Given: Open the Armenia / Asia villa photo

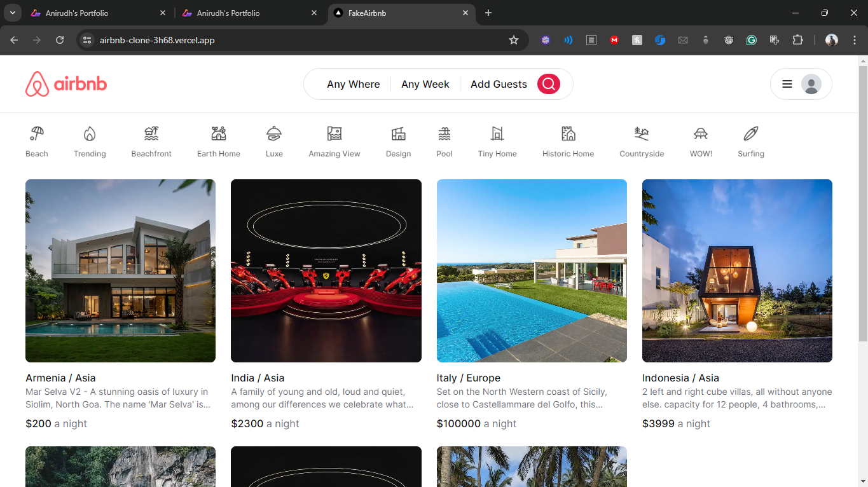Looking at the screenshot, I should click(x=120, y=271).
